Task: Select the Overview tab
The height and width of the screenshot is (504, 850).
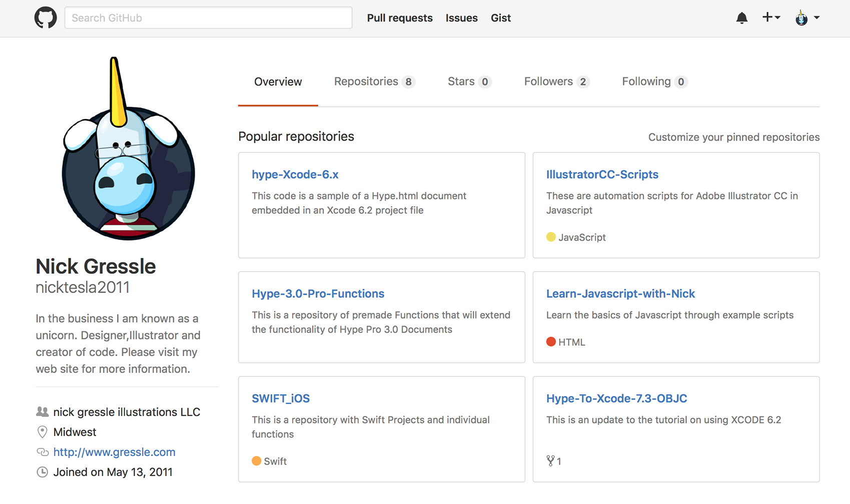Action: coord(278,81)
